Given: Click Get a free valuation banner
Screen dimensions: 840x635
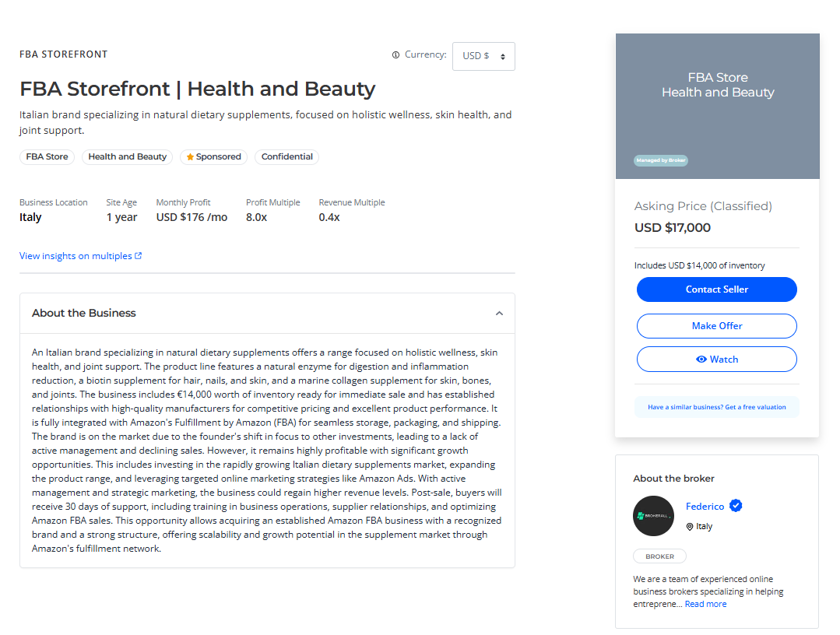Looking at the screenshot, I should [717, 407].
